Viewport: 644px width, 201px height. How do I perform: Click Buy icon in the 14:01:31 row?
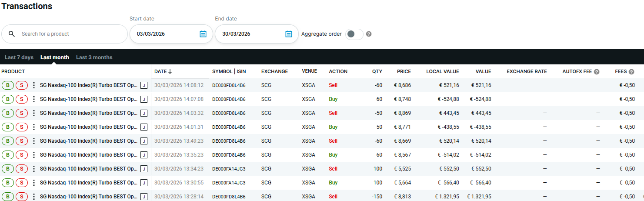pos(7,127)
